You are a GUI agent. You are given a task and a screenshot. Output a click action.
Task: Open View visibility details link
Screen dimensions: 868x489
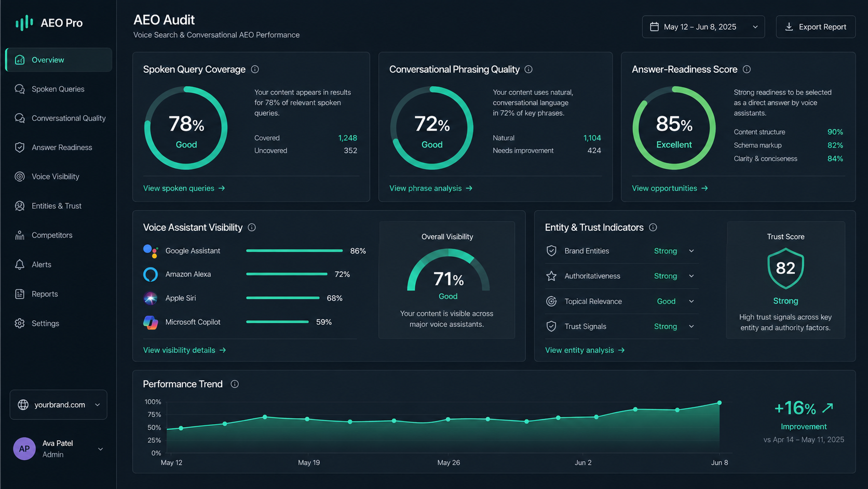(185, 350)
